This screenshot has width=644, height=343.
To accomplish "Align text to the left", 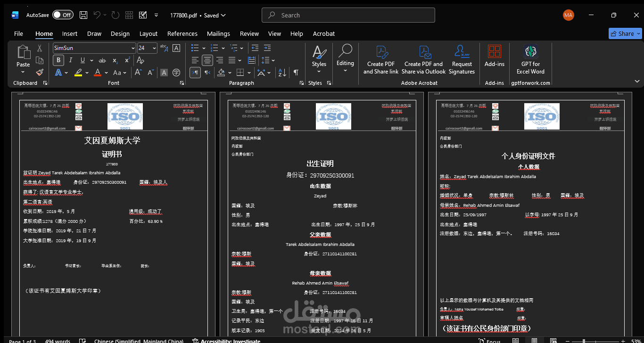I will point(195,60).
